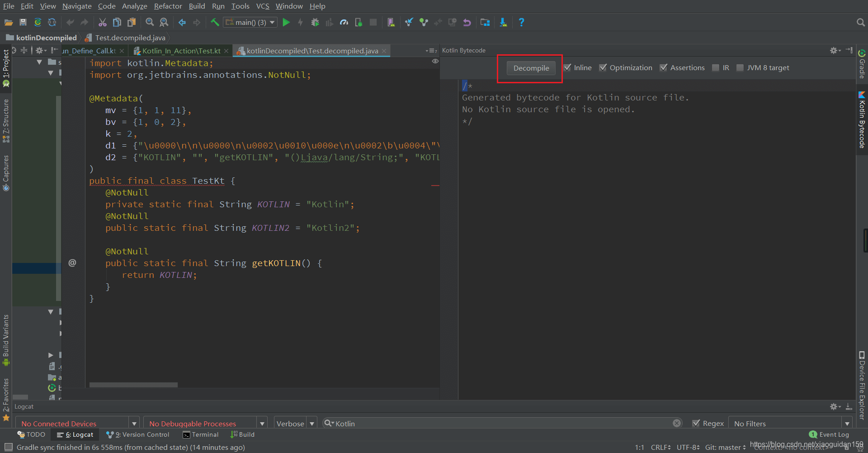This screenshot has height=453, width=868.
Task: Open the UTF-8 encoding selector
Action: click(688, 447)
